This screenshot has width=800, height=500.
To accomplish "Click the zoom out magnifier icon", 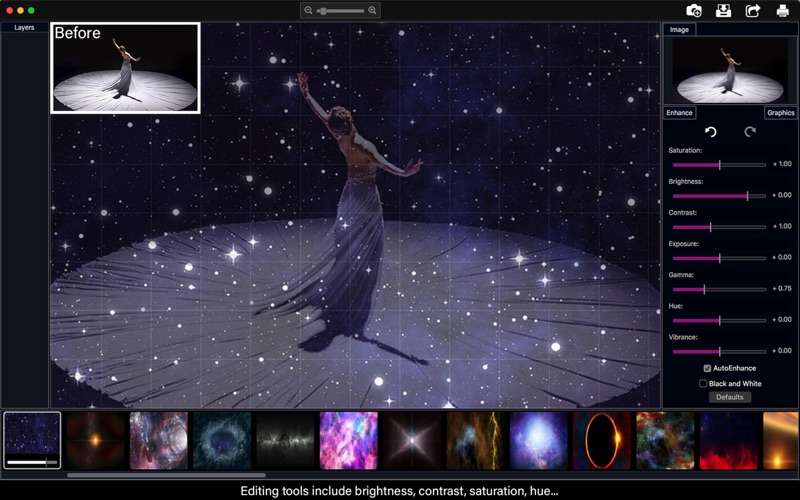I will click(x=308, y=10).
